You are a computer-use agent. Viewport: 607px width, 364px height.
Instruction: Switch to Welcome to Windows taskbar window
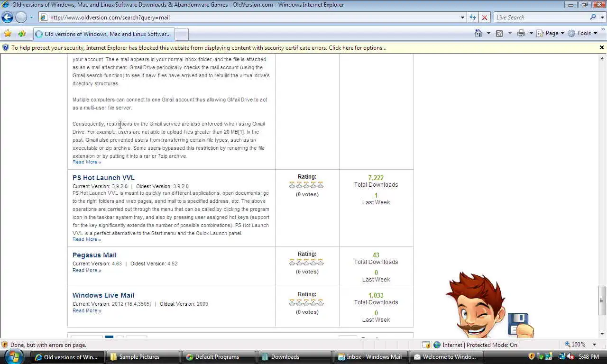click(447, 357)
